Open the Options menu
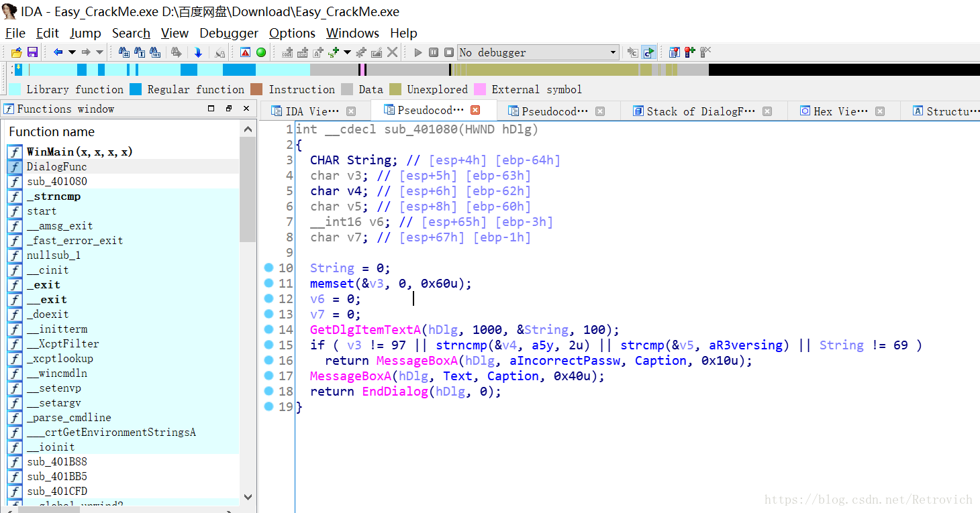Screen dimensions: 980x513 pos(292,33)
